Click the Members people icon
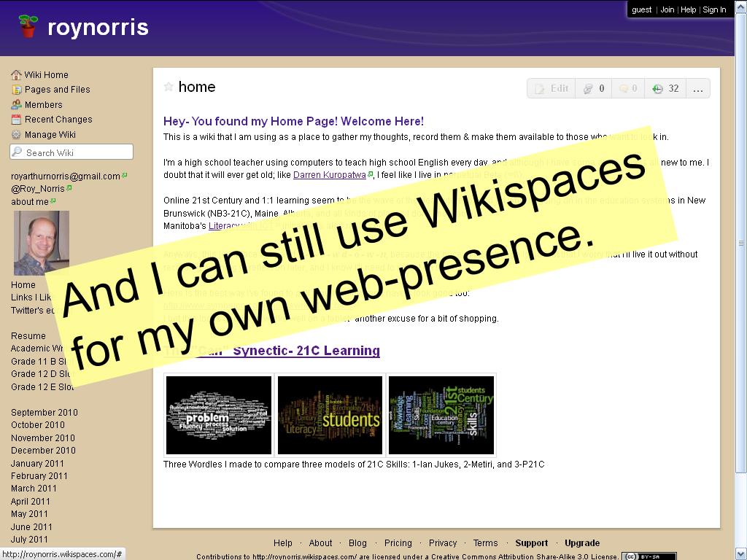Viewport: 747px width, 560px height. tap(17, 104)
